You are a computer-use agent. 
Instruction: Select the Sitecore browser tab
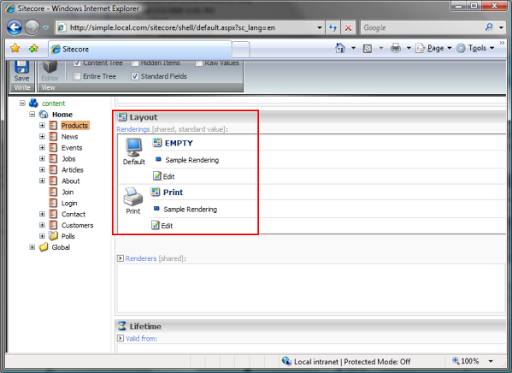140,49
